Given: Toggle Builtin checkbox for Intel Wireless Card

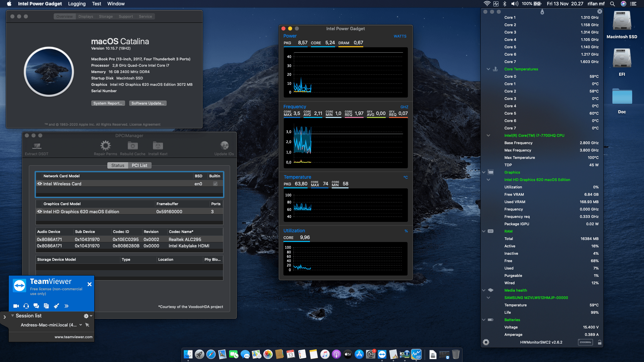Looking at the screenshot, I should point(215,184).
